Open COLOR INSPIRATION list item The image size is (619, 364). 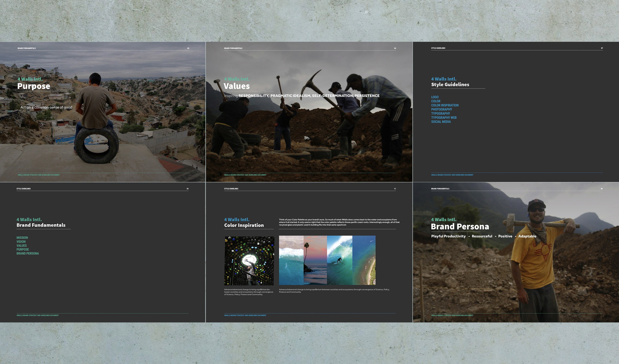click(x=444, y=105)
